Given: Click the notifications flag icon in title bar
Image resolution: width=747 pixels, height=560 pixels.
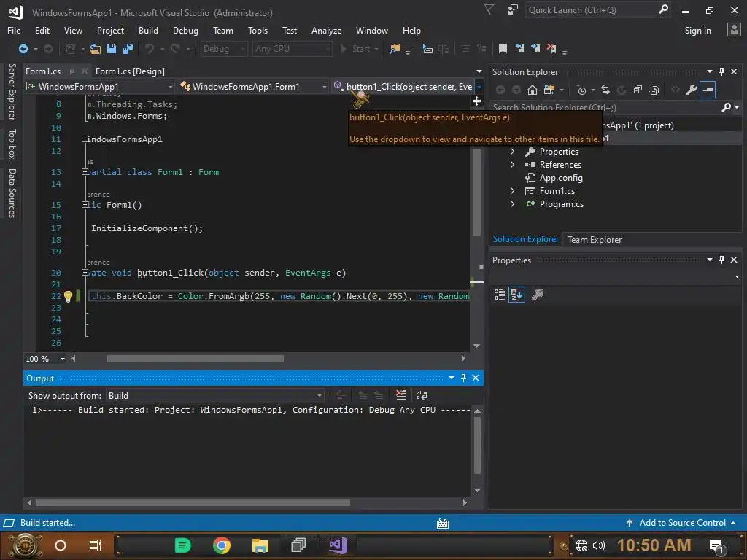Looking at the screenshot, I should click(x=489, y=10).
